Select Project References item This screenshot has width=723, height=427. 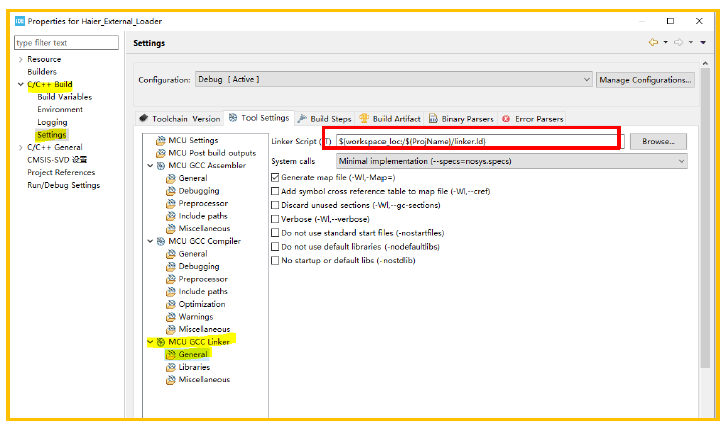click(61, 172)
